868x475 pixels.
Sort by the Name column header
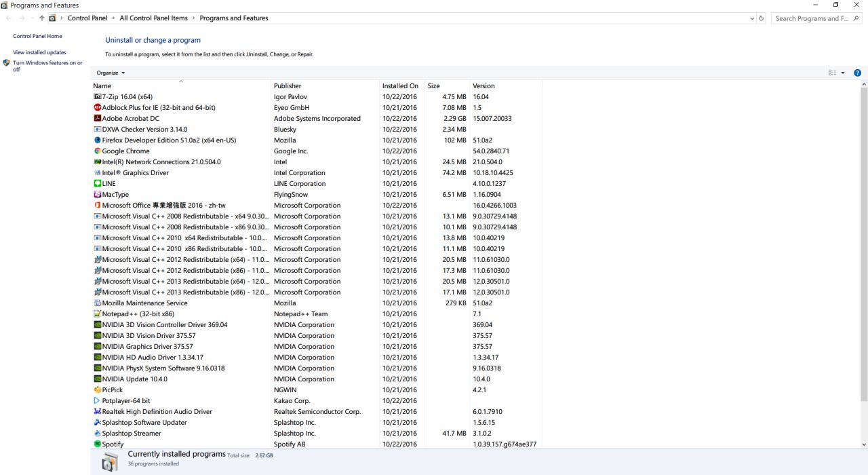(181, 86)
